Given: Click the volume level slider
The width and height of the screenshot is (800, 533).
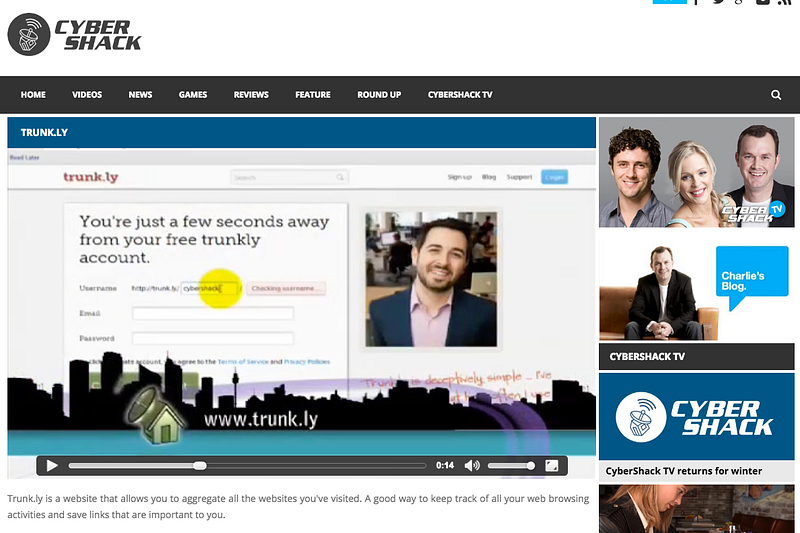Looking at the screenshot, I should pos(511,466).
